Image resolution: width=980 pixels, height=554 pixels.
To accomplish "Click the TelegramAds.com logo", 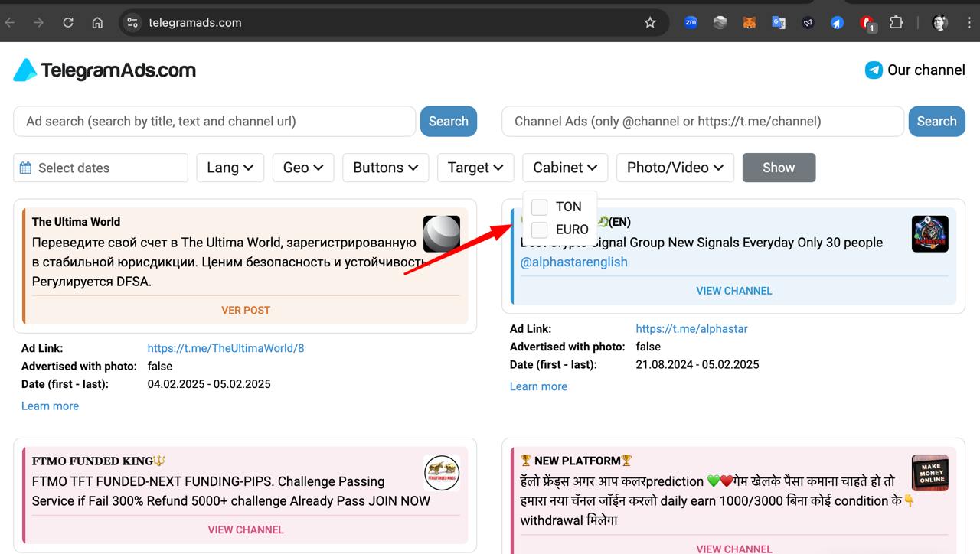I will (x=105, y=70).
